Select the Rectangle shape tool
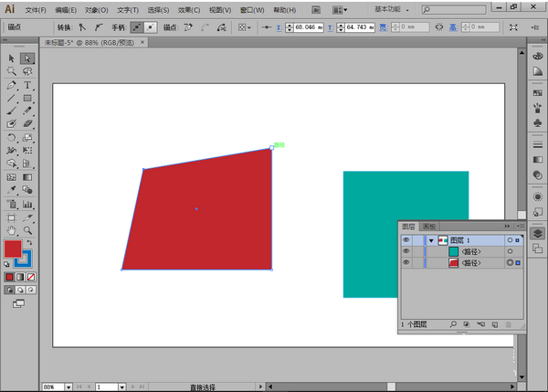The width and height of the screenshot is (548, 392). (x=27, y=98)
